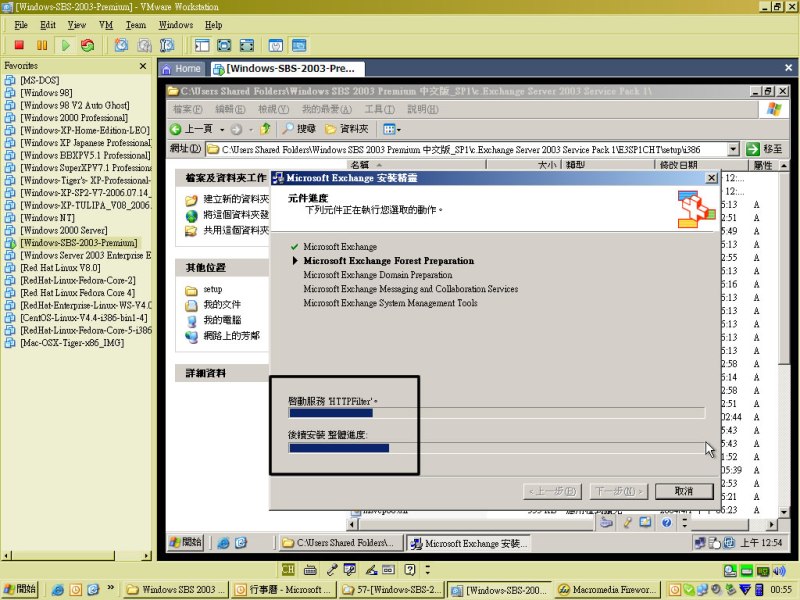This screenshot has width=800, height=600.
Task: Reset the virtual machine using the reset icon
Action: tap(88, 45)
